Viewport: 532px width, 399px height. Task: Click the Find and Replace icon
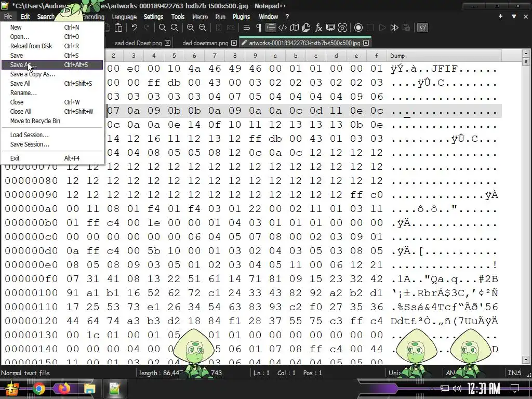tap(175, 28)
